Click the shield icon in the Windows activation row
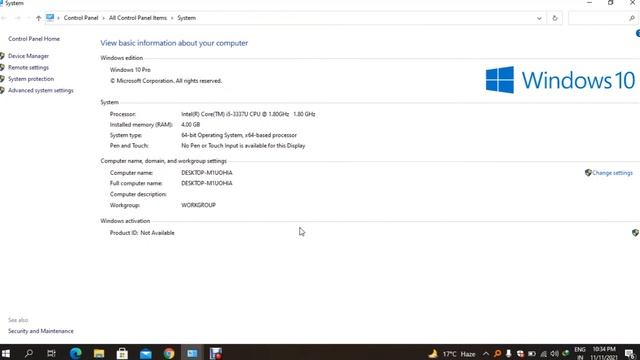 pos(635,233)
